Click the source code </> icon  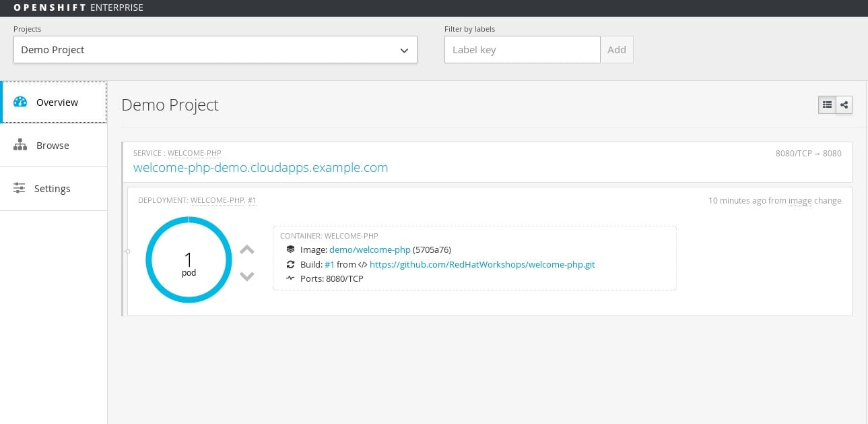(x=362, y=264)
